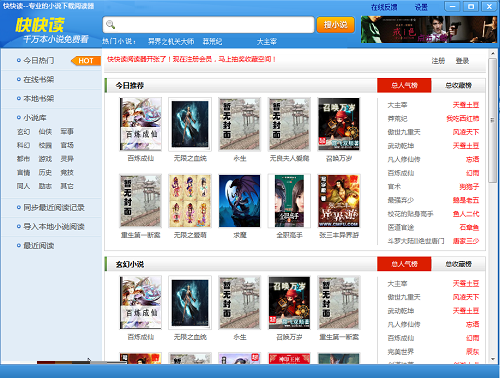500x378 pixels.
Task: Open 今日热门 in the sidebar
Action: click(38, 60)
